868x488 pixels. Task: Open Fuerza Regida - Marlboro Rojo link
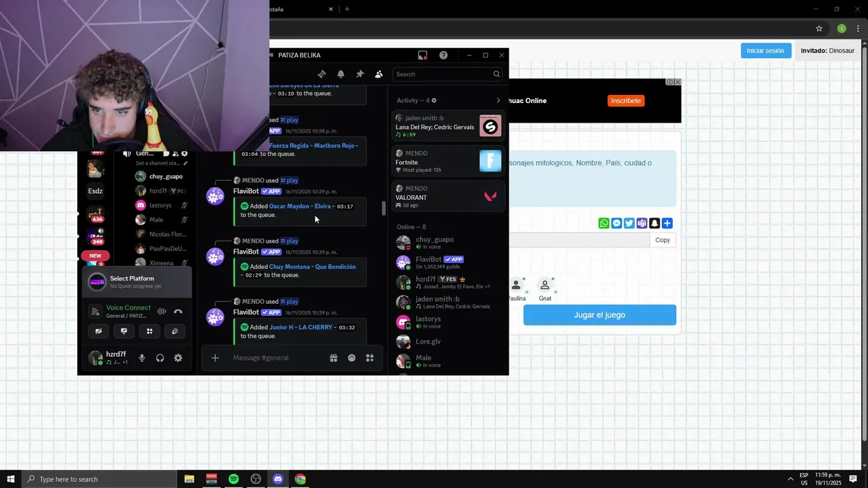[x=313, y=145]
